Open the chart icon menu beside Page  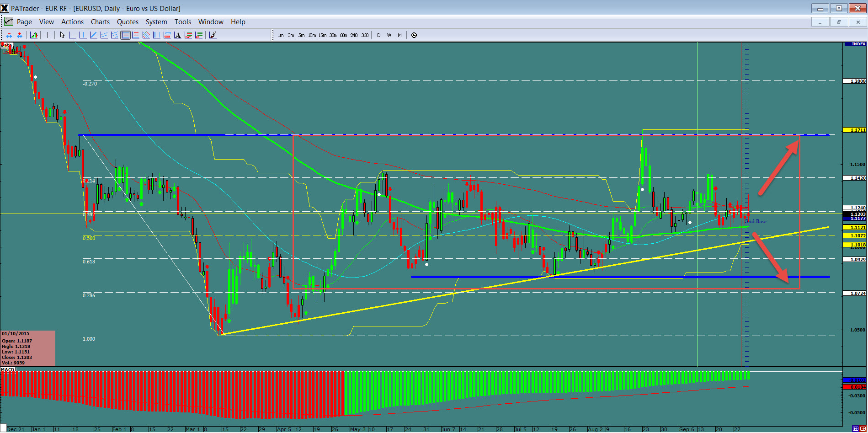(8, 21)
